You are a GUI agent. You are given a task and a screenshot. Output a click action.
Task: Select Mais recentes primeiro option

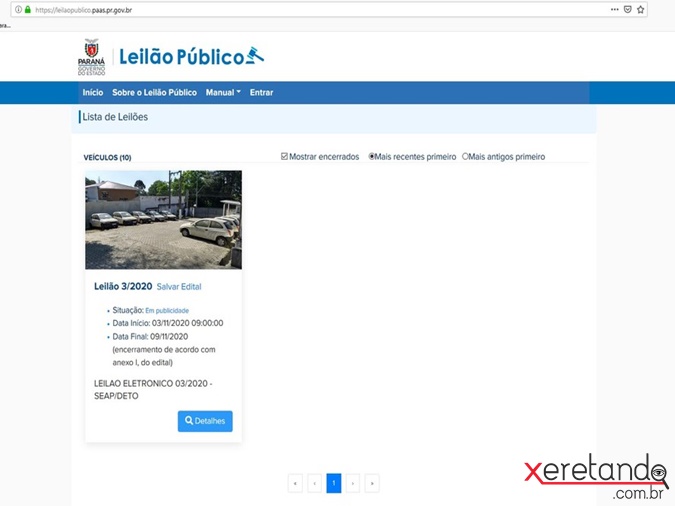pyautogui.click(x=372, y=157)
